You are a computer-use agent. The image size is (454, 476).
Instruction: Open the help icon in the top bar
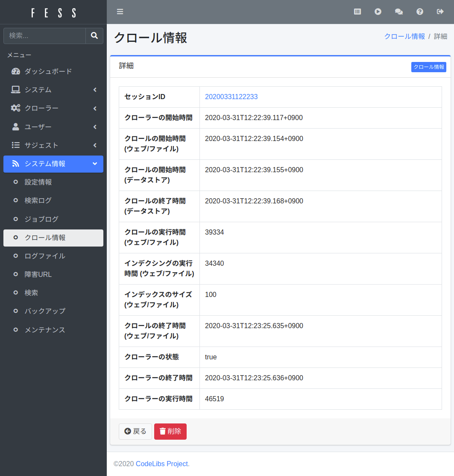coord(420,12)
